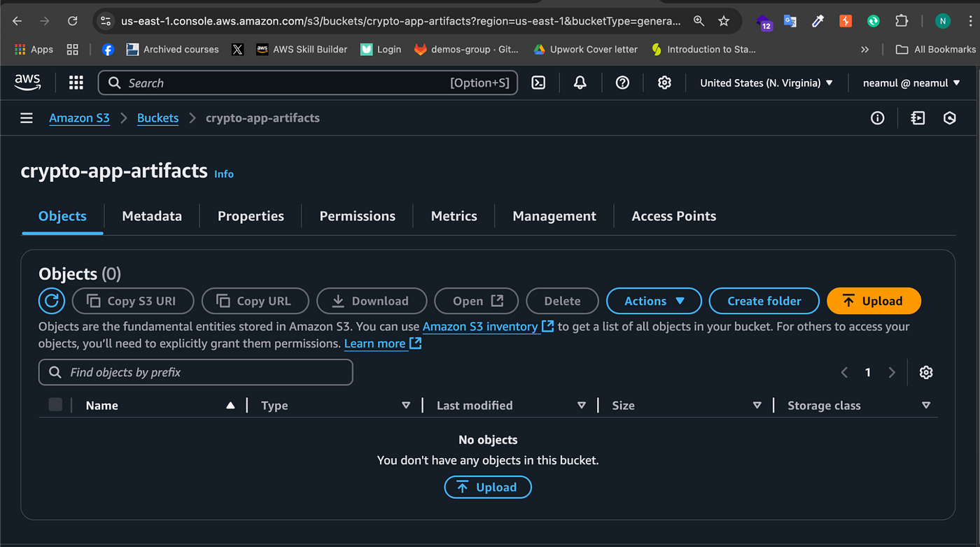This screenshot has height=547, width=980.
Task: Open the Apps bookmark shortcut
Action: pyautogui.click(x=34, y=50)
